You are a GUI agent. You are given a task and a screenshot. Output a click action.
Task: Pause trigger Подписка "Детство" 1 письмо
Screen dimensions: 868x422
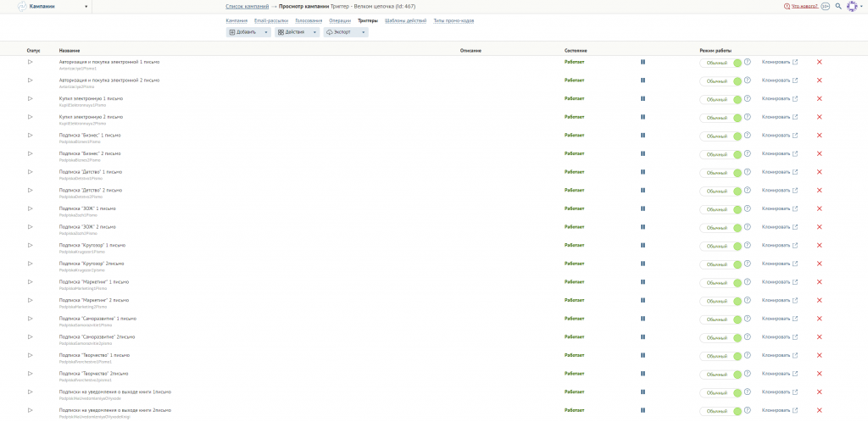coord(643,172)
